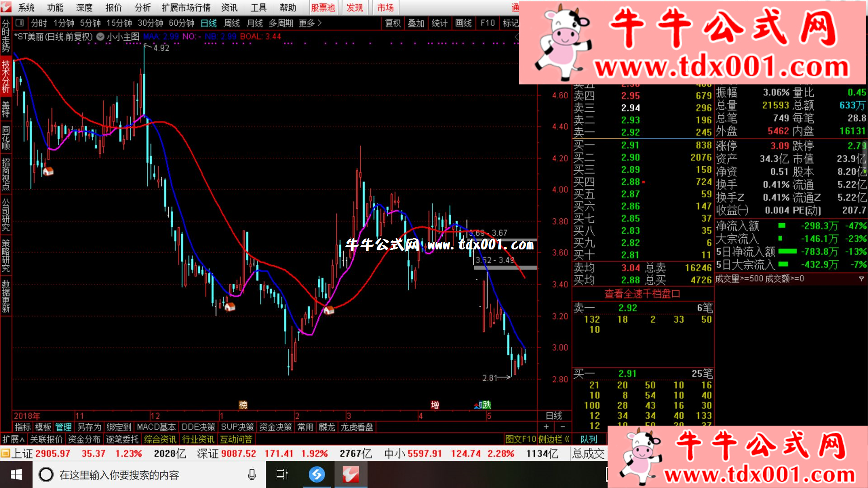Open Windows Task View
The image size is (868, 488).
pos(282,474)
